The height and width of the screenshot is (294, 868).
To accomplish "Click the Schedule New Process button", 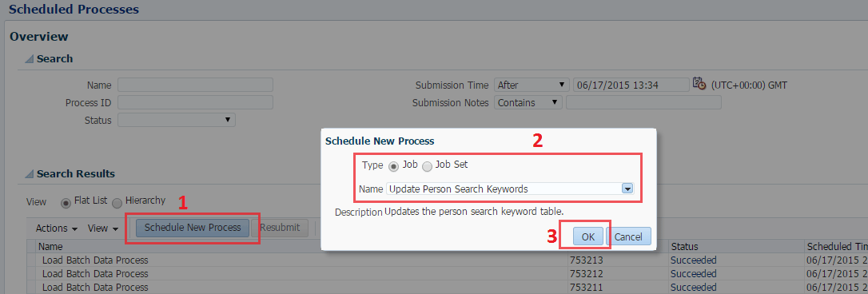I will [x=192, y=228].
